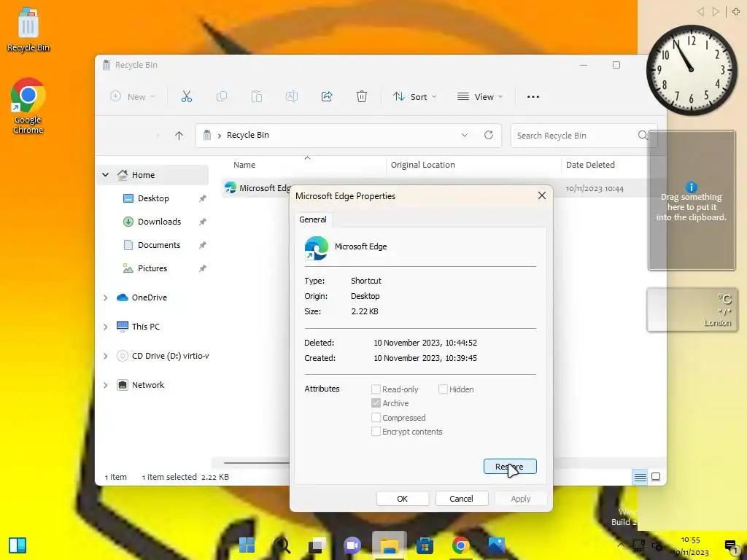Open taskbar Search magnifier
The image size is (747, 560).
point(282,545)
